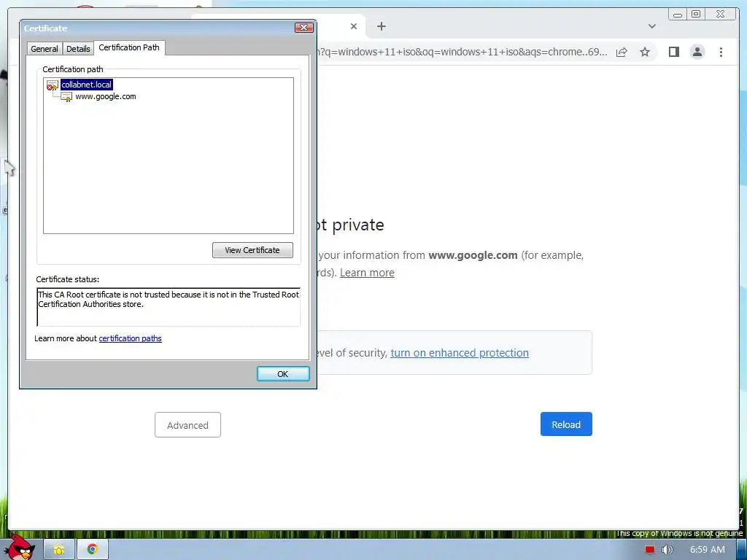This screenshot has height=560, width=747.
Task: Bookmark this page with star icon
Action: [645, 52]
